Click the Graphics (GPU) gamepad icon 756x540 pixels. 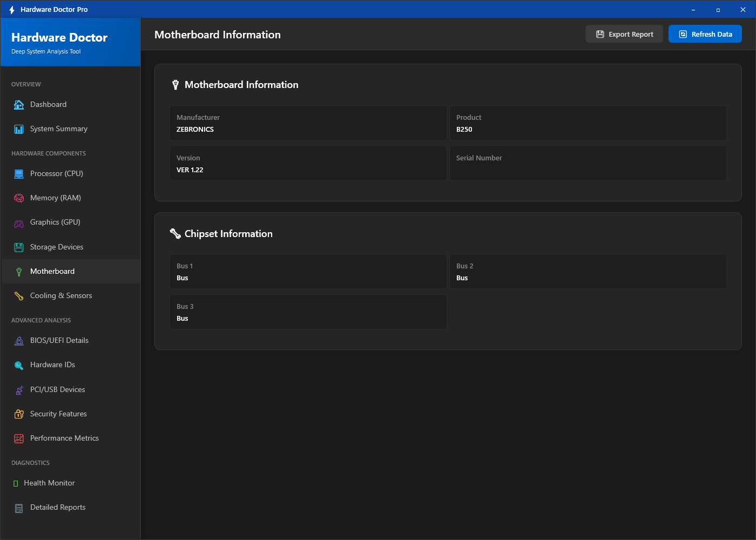(x=19, y=223)
